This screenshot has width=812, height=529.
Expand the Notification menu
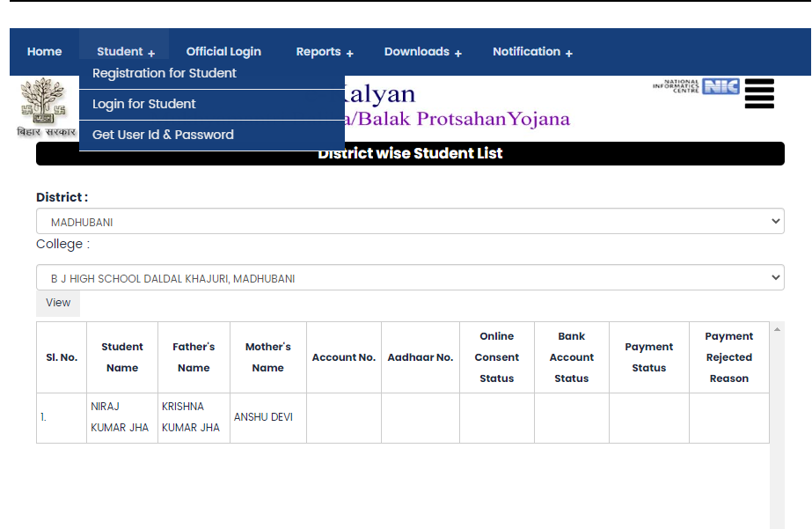click(x=532, y=52)
